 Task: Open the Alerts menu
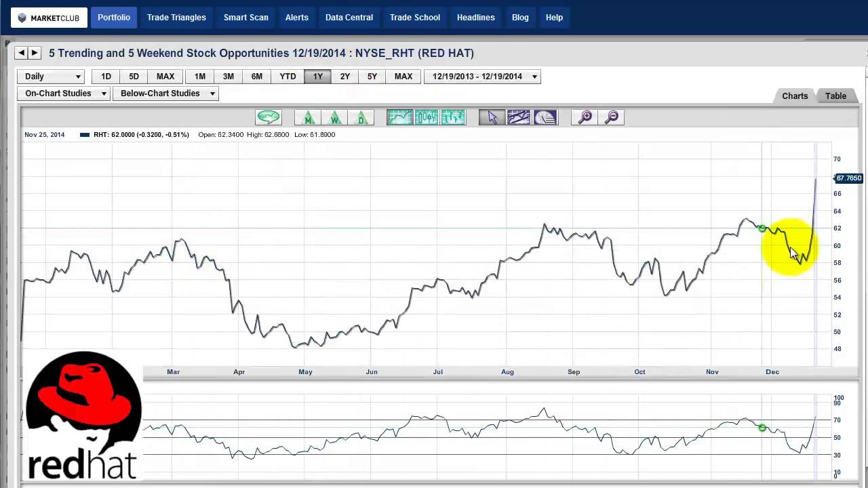tap(297, 18)
